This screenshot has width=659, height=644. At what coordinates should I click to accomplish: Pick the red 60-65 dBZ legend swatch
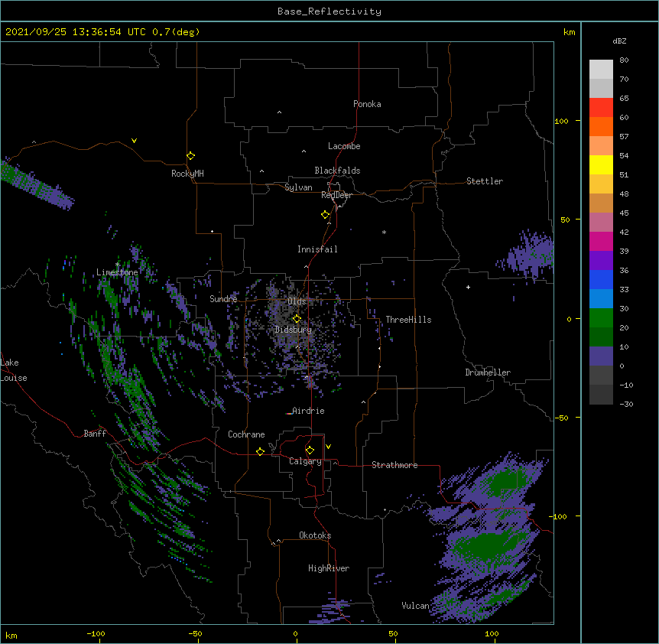click(x=601, y=108)
